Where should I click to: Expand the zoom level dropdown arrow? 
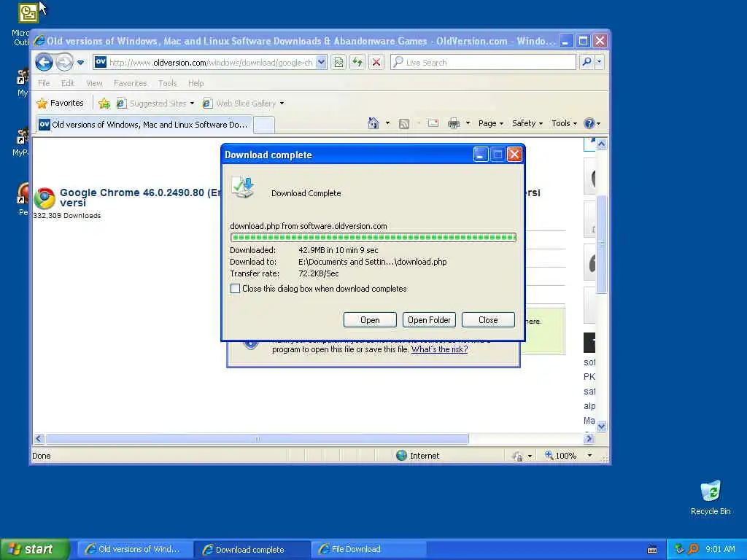589,456
